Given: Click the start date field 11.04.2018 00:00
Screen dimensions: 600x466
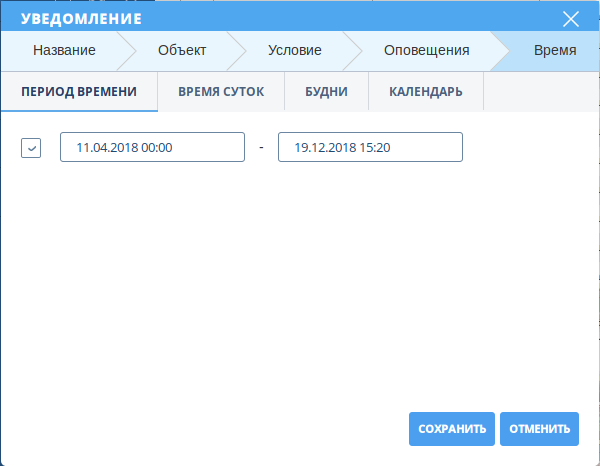Looking at the screenshot, I should coord(152,147).
